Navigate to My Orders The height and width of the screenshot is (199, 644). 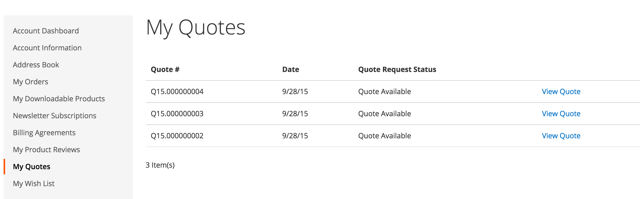point(31,82)
